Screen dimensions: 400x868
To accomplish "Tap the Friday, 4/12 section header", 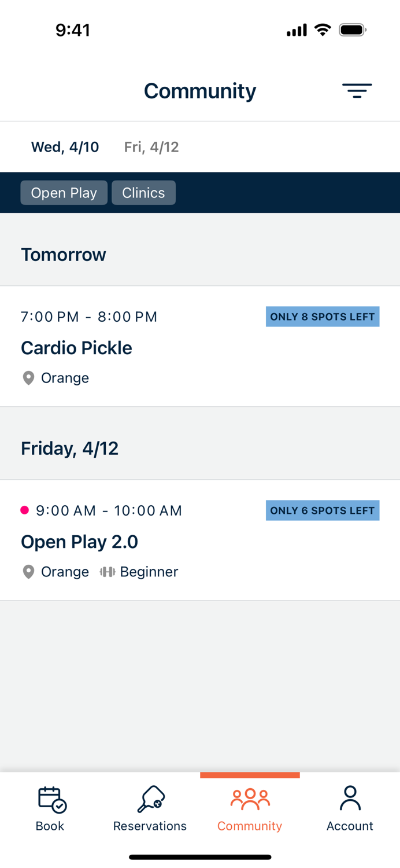I will click(69, 448).
